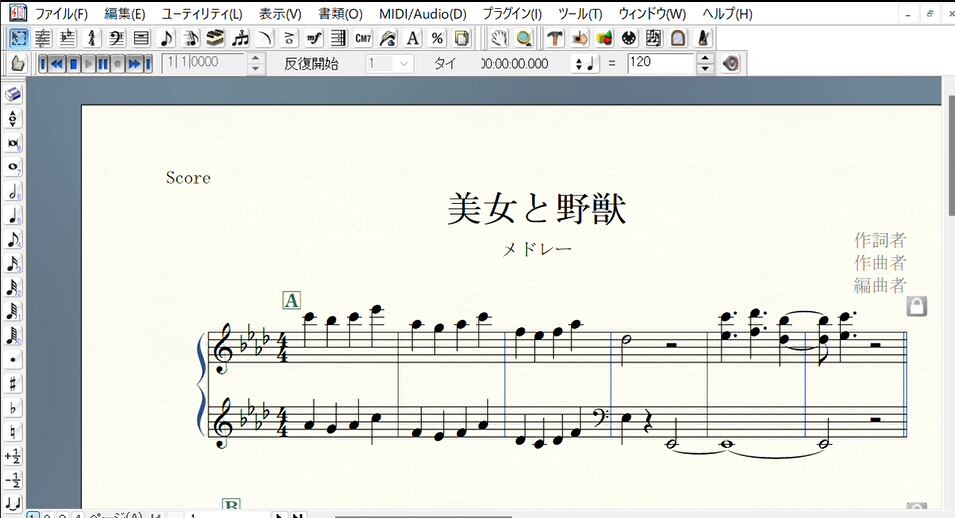Viewport: 955px width, 518px height.
Task: Click the tempo input field showing 120
Action: [x=660, y=64]
